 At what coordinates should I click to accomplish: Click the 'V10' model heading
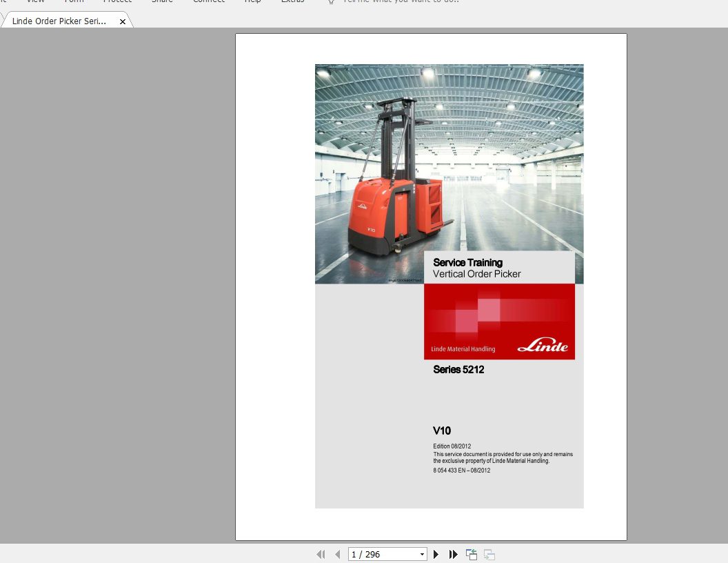coord(441,431)
